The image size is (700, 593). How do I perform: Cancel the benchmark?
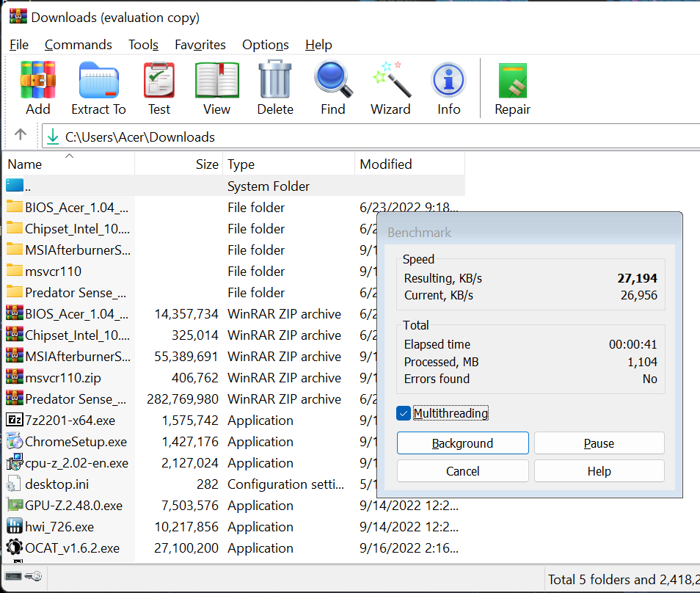point(462,471)
